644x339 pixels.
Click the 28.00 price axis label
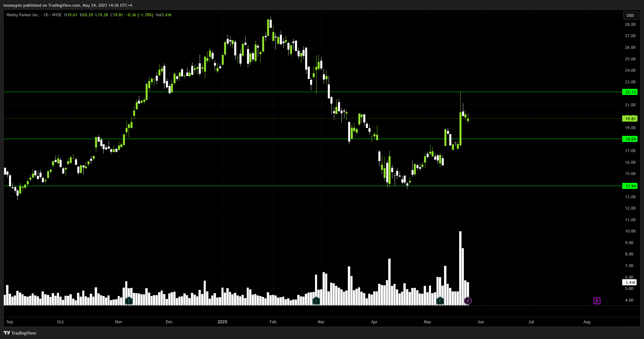pos(630,24)
